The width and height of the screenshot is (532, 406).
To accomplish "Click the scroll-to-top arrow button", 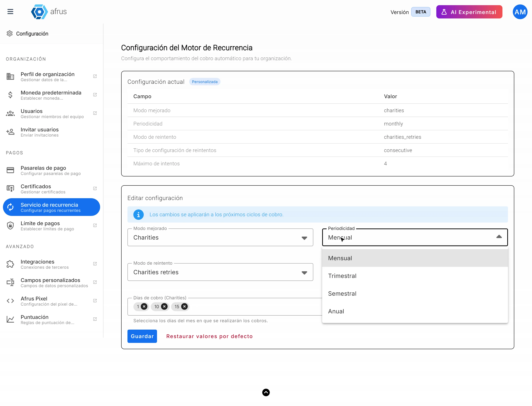I will coord(266,392).
